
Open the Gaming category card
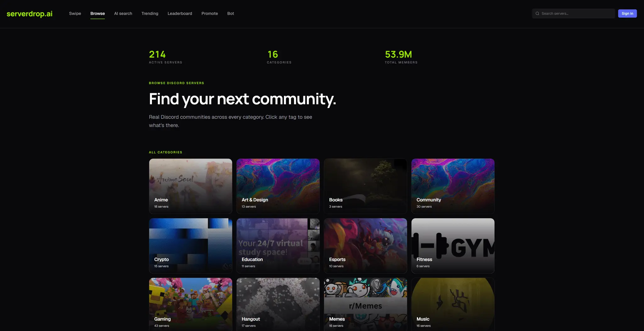tap(191, 304)
